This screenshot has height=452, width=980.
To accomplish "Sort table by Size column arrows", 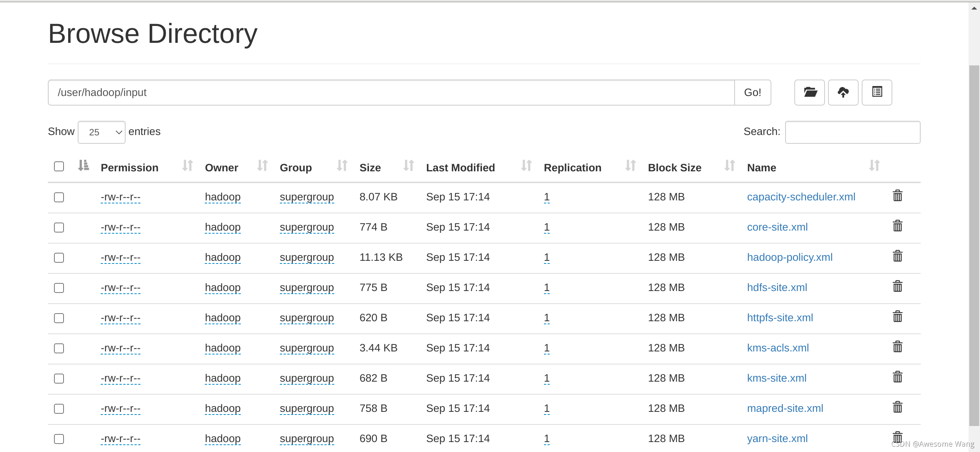I will pyautogui.click(x=409, y=166).
